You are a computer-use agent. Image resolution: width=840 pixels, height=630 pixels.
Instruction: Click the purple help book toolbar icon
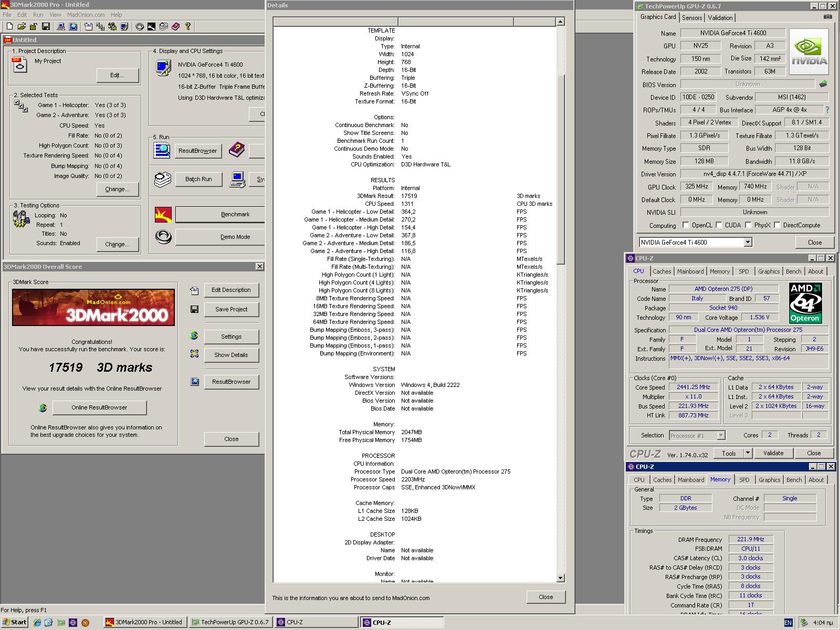tap(175, 26)
